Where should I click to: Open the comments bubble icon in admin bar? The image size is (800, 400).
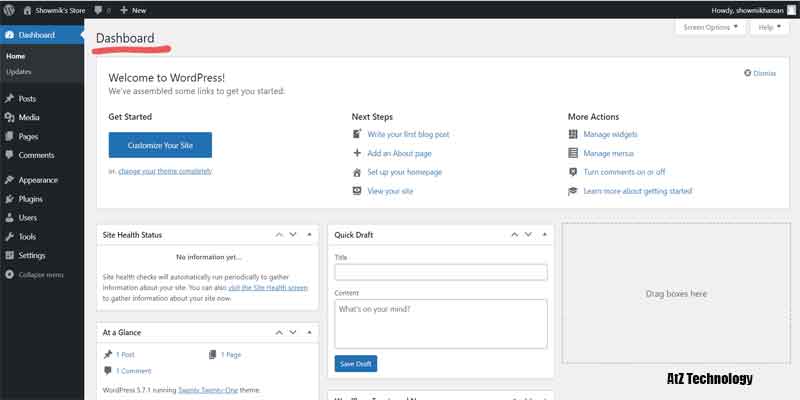(x=98, y=10)
